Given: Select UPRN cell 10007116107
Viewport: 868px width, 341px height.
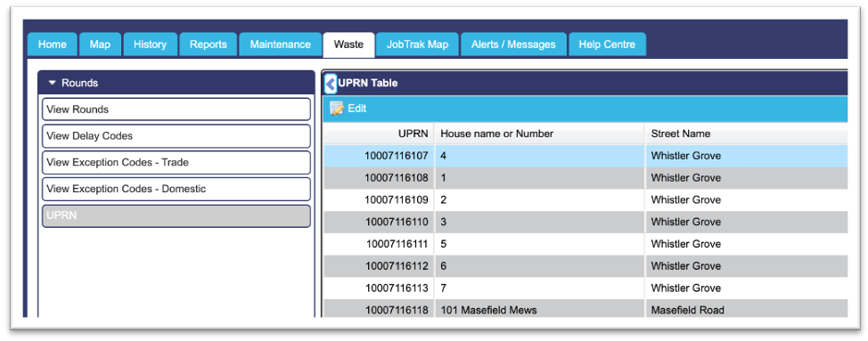Looking at the screenshot, I should pos(379,156).
